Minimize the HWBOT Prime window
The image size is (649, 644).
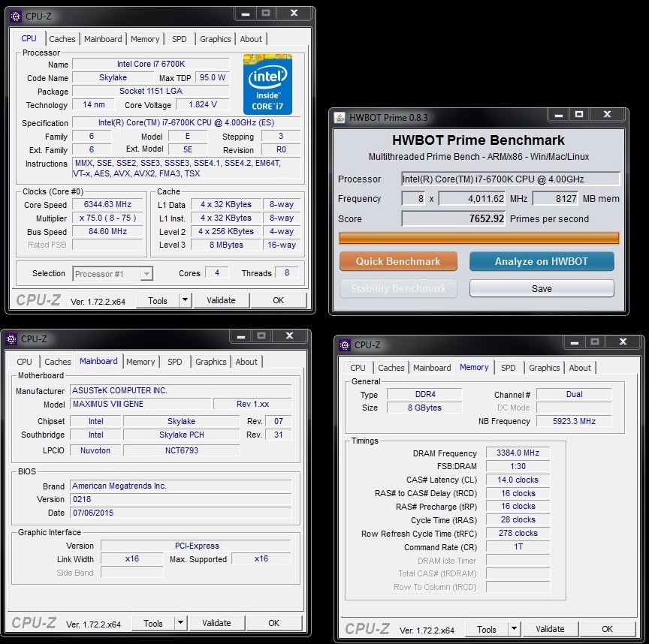coord(558,115)
